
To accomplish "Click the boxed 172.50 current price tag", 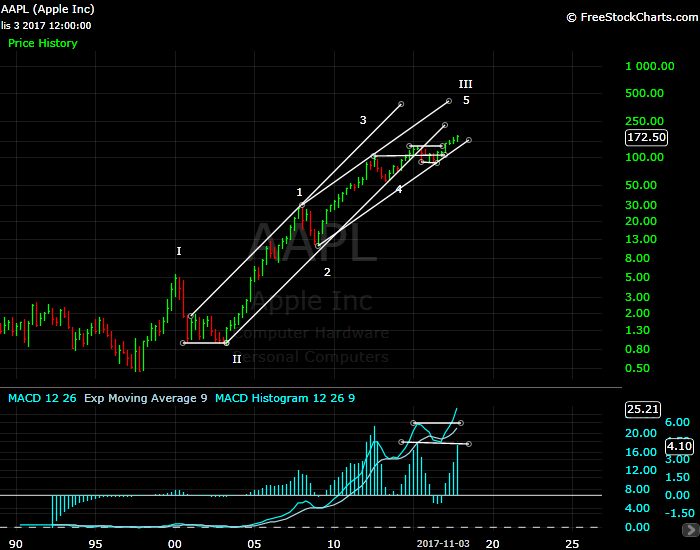I will coord(646,137).
